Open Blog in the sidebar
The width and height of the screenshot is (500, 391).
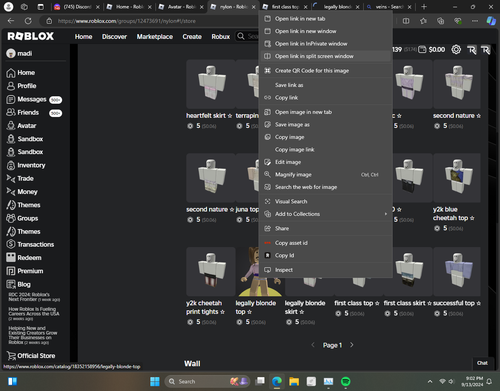[18, 284]
